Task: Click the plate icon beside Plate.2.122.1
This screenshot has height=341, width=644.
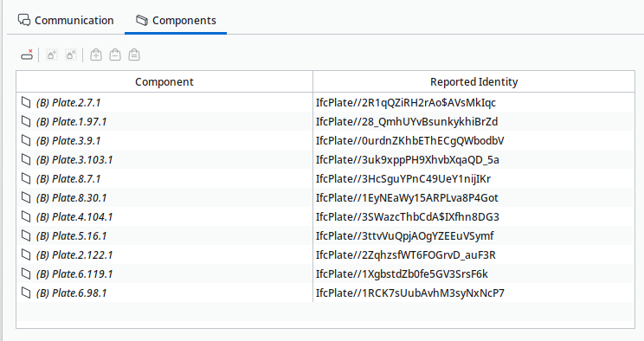Action: pos(26,254)
